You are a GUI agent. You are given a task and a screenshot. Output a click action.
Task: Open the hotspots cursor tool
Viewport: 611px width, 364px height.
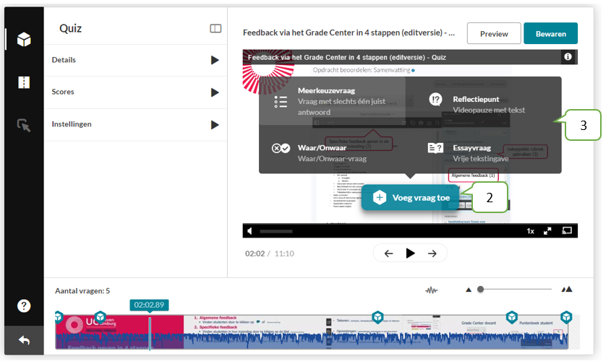[24, 125]
